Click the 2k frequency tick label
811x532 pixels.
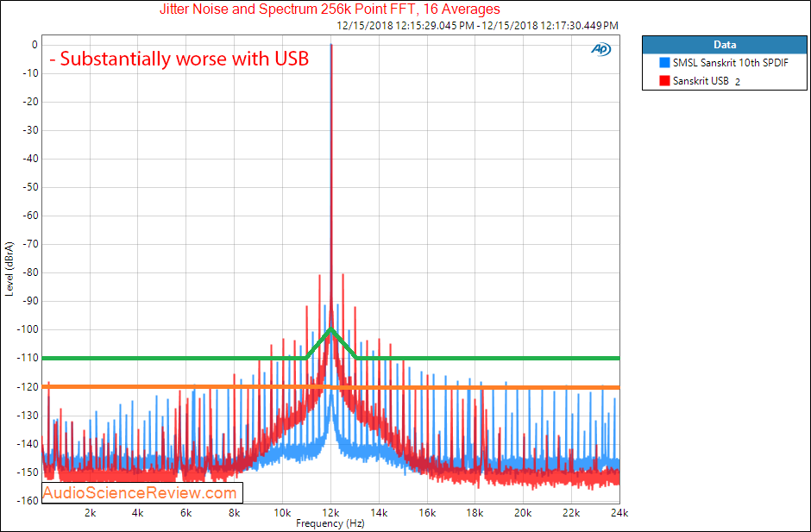[x=90, y=513]
